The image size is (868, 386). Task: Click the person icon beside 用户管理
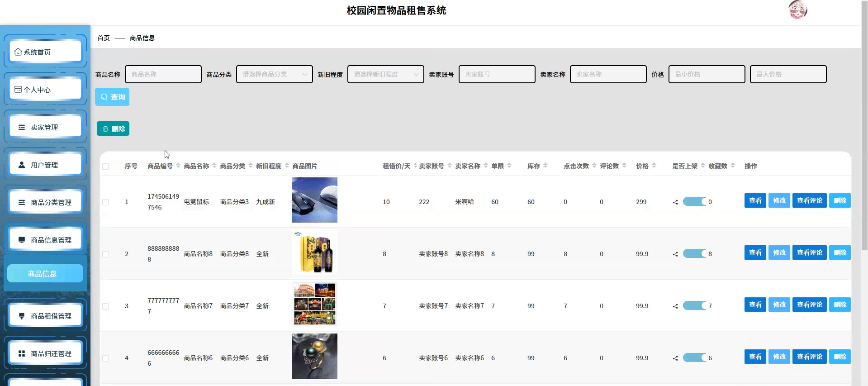(22, 165)
